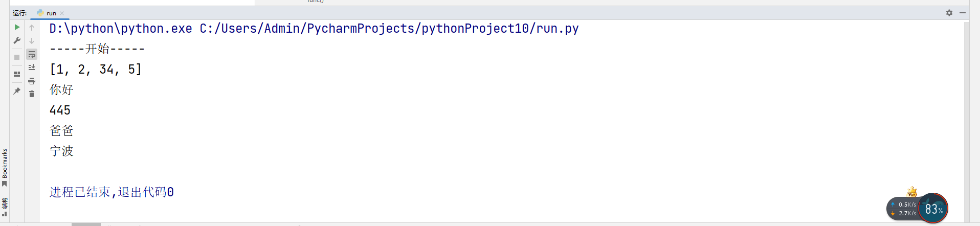
Task: Click the network speed monitor widget
Action: tap(903, 209)
